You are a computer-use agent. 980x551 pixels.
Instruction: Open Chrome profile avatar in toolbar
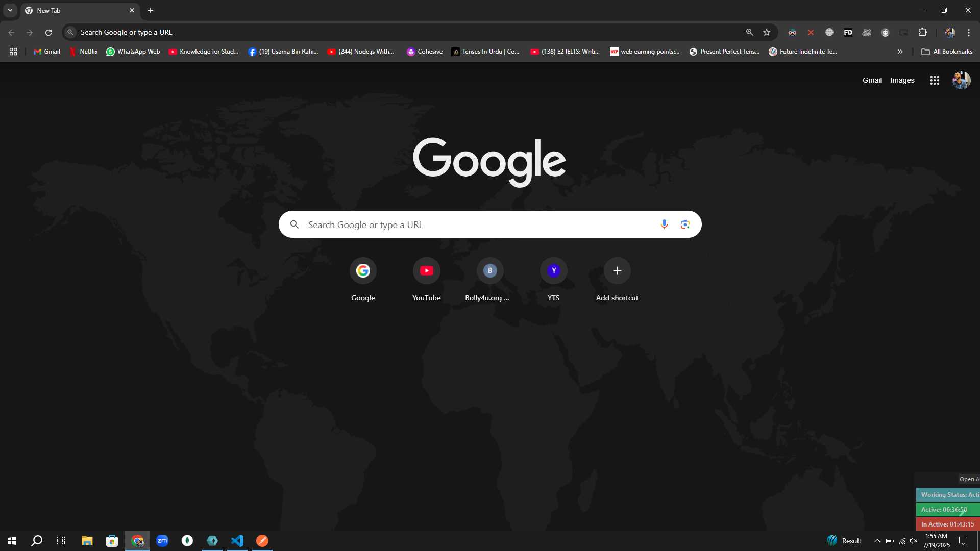[950, 32]
